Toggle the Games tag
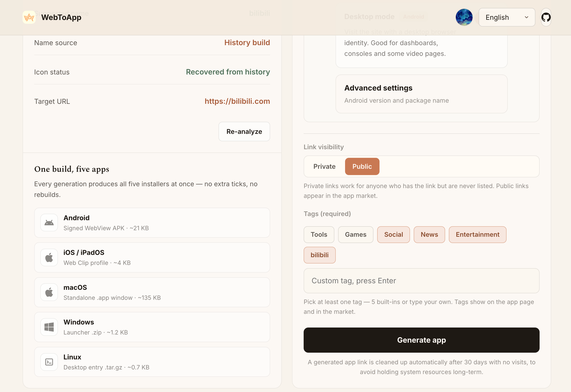 (x=356, y=234)
